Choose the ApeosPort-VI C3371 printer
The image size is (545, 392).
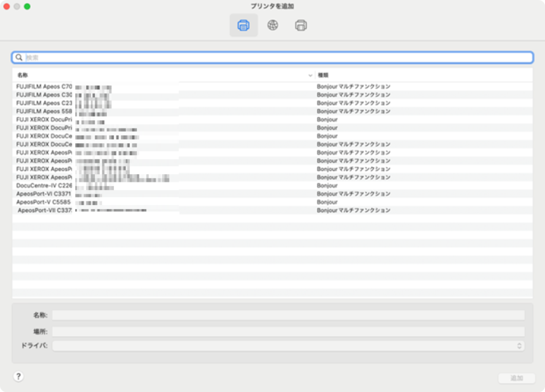point(272,194)
